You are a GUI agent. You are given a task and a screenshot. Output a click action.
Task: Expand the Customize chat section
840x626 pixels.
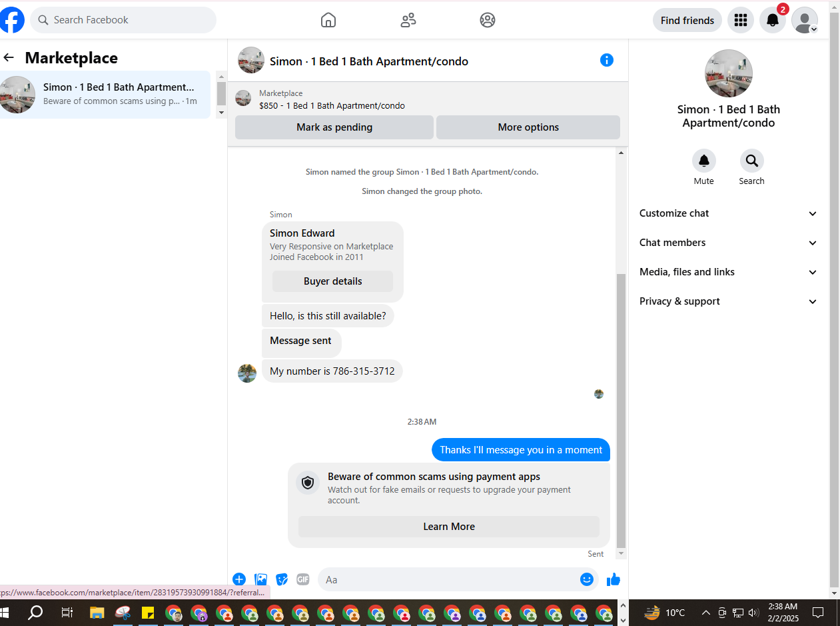pos(729,213)
